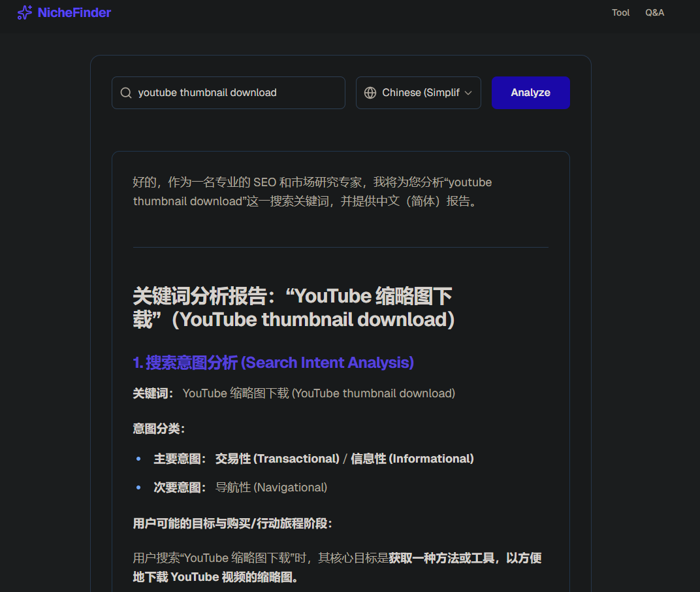The width and height of the screenshot is (700, 592).
Task: Open the Tool navigation item
Action: point(620,12)
